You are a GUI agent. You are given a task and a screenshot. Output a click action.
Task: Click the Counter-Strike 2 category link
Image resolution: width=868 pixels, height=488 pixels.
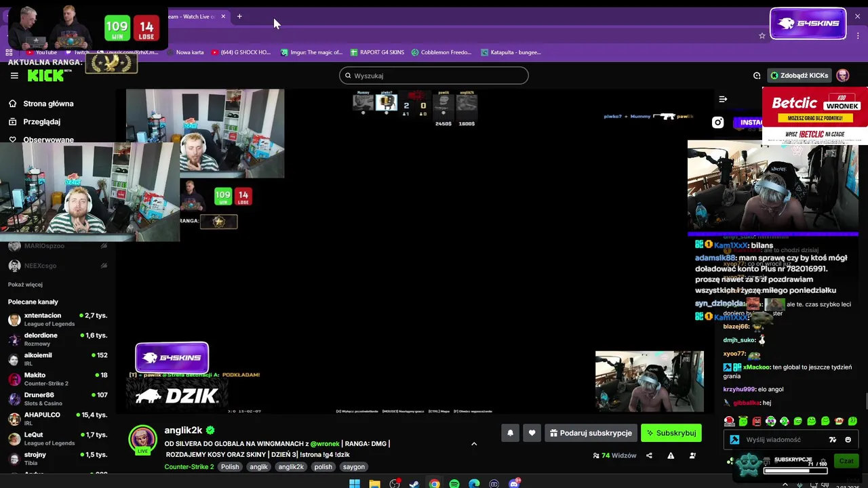click(x=189, y=467)
